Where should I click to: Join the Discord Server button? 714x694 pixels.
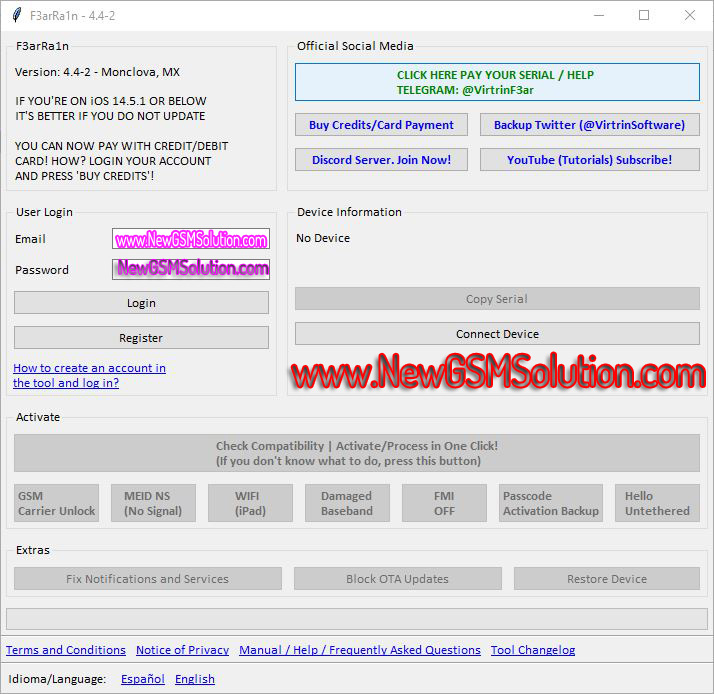[x=381, y=160]
